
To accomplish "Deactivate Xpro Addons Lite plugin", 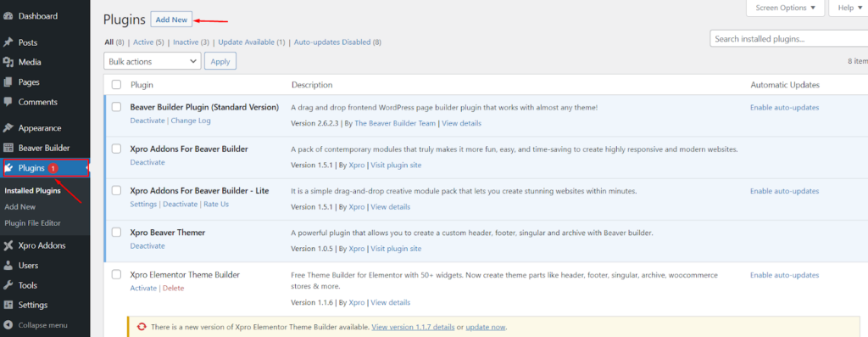I will pos(180,205).
